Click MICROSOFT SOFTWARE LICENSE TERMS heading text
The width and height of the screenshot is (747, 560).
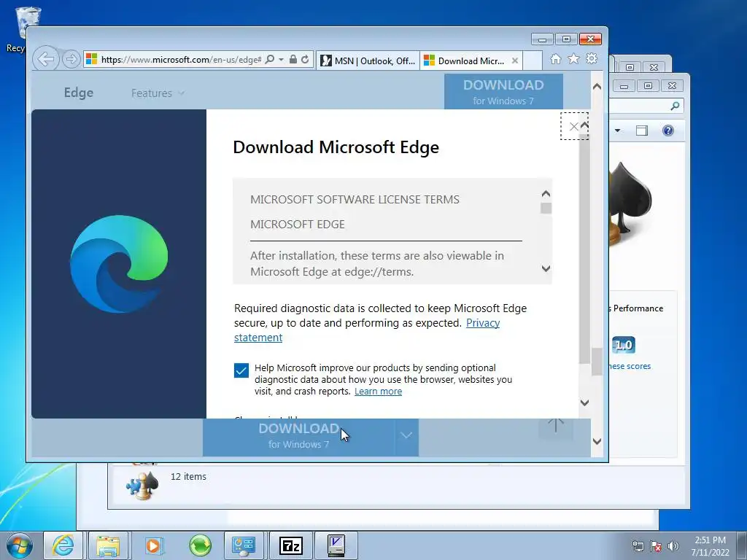(355, 200)
